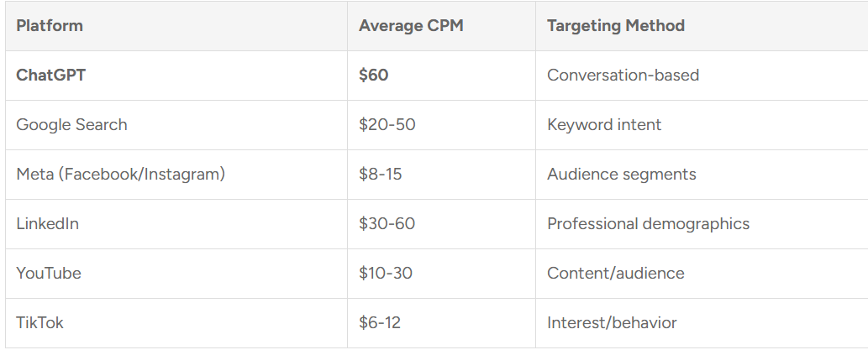The height and width of the screenshot is (350, 868).
Task: Click the Keyword intent cell
Action: click(x=604, y=125)
